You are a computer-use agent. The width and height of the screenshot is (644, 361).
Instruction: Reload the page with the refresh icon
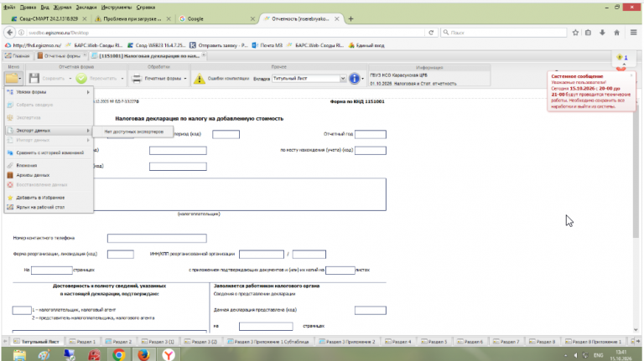[x=431, y=33]
